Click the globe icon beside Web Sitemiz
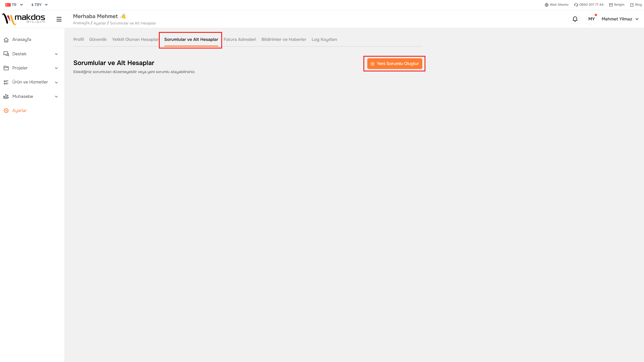This screenshot has height=362, width=644. (x=547, y=5)
